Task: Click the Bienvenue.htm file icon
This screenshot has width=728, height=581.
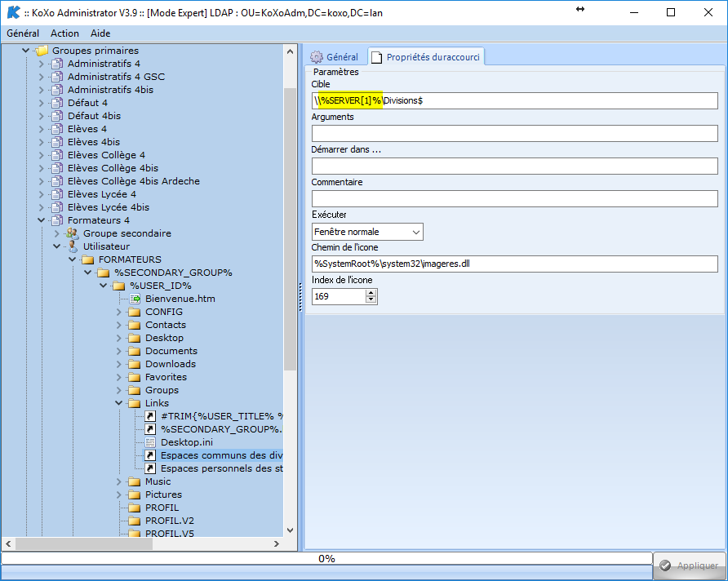Action: point(135,299)
